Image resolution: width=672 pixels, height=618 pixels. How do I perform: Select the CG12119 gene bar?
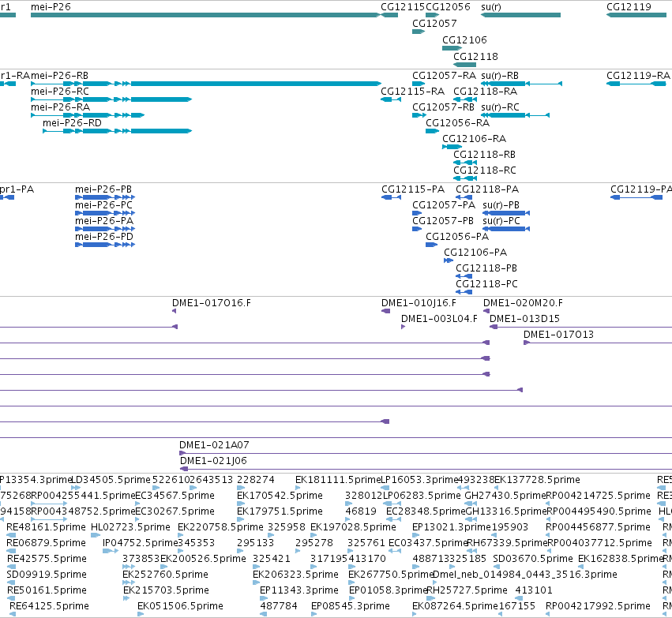[x=636, y=15]
